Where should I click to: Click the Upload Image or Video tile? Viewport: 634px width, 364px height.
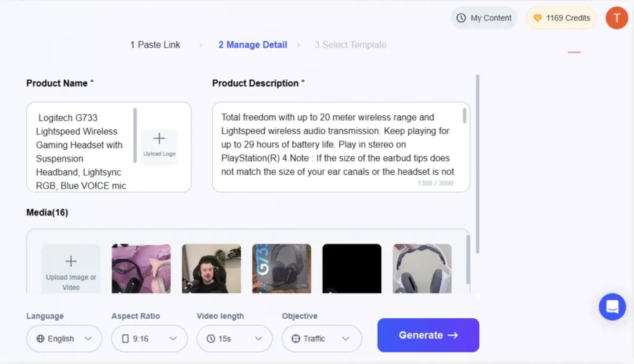(71, 268)
